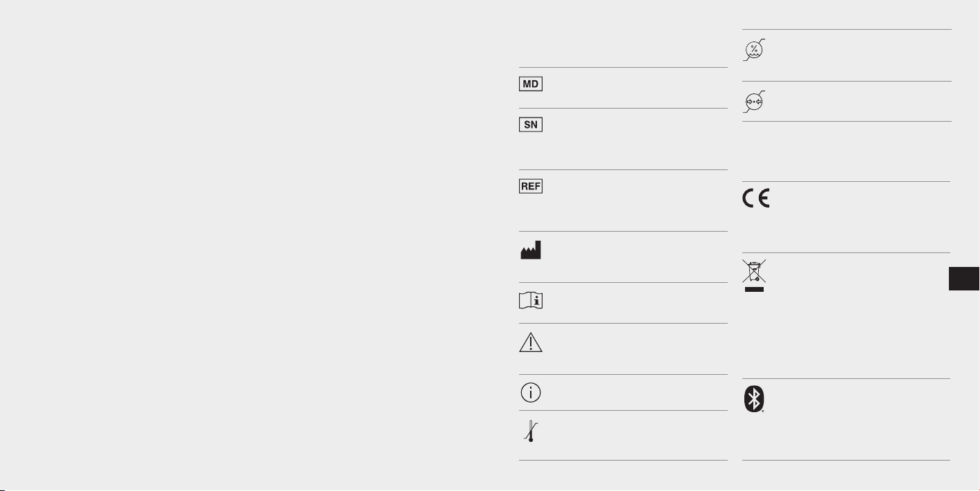Click the caution warning triangle symbol
The height and width of the screenshot is (491, 980).
tap(531, 342)
